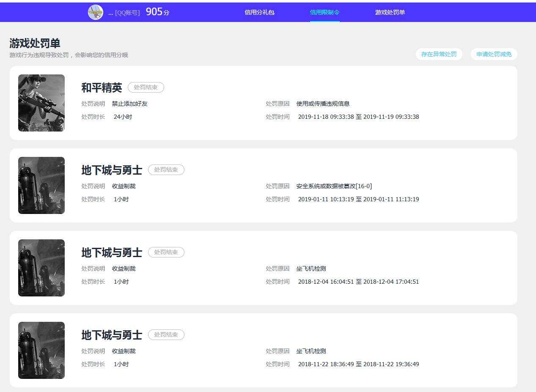Click the 处罚结束 badge next to 和平精英
The width and height of the screenshot is (536, 392).
pyautogui.click(x=146, y=87)
